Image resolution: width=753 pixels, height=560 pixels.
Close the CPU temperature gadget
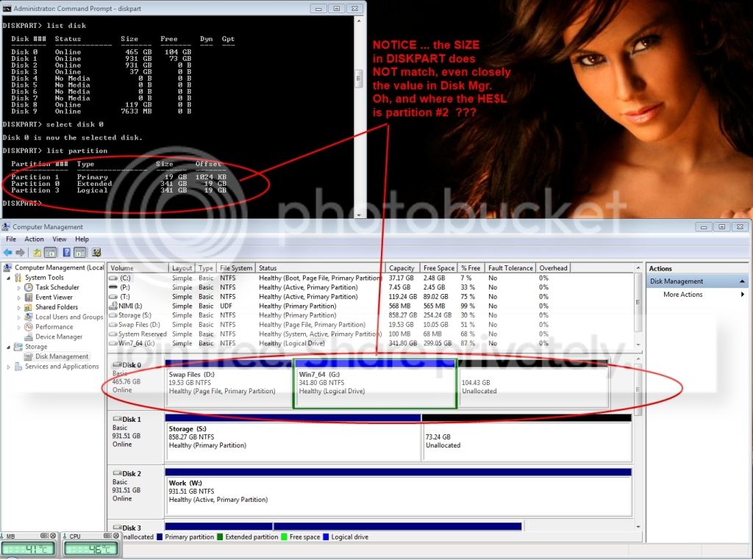tap(115, 536)
